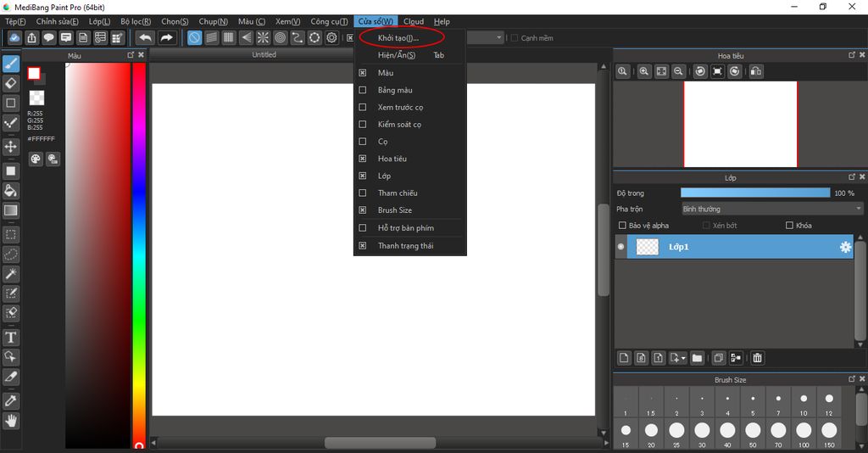Select the Bucket fill tool
This screenshot has height=453, width=868.
tap(10, 191)
